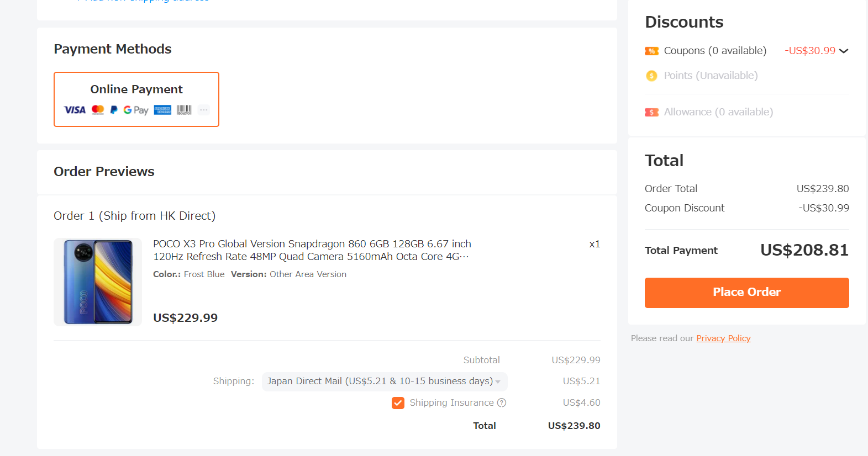Click the Mastercard logo icon
868x456 pixels.
pos(98,110)
